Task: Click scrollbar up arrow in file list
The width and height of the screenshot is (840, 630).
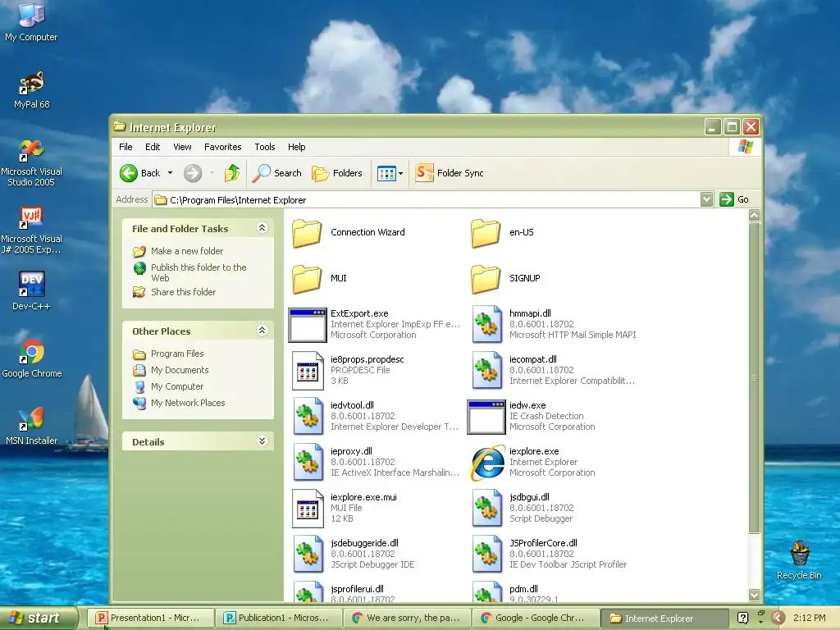Action: coord(755,216)
